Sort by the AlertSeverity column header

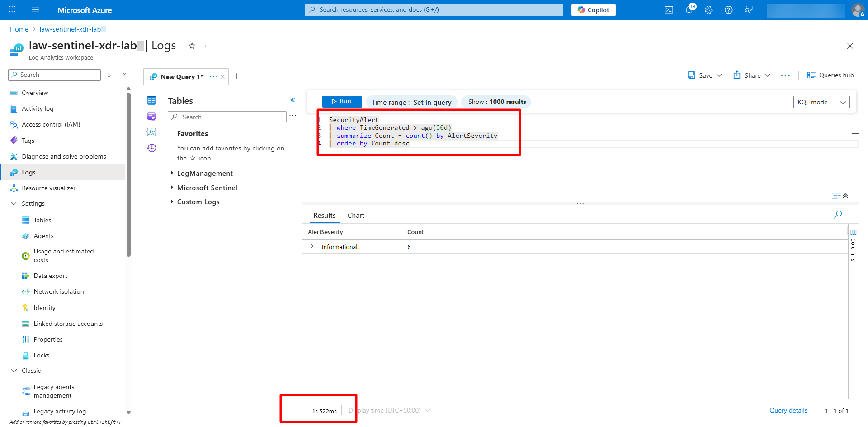pyautogui.click(x=325, y=232)
